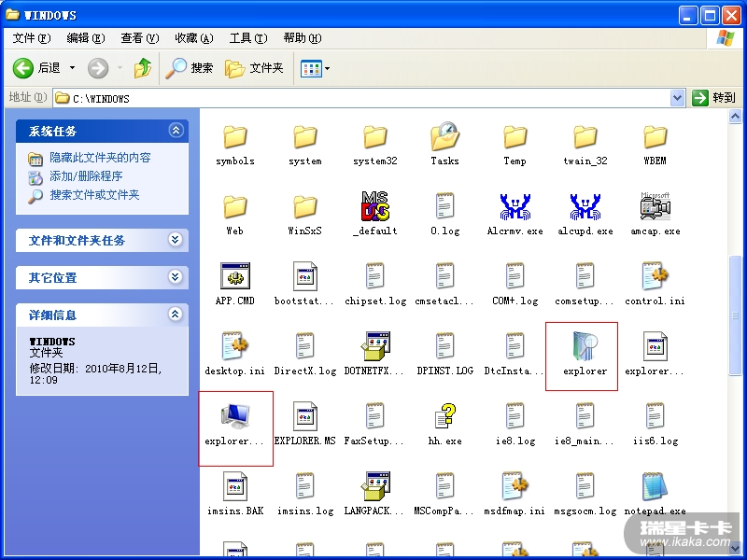Viewport: 747px width, 560px height.
Task: Open the 工具(T) menu
Action: tap(248, 38)
